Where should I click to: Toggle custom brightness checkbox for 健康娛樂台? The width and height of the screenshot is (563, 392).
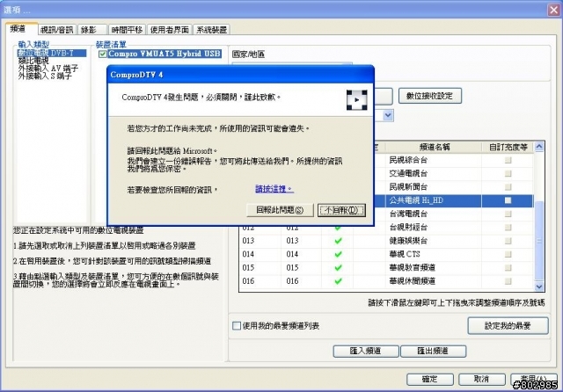tap(508, 241)
